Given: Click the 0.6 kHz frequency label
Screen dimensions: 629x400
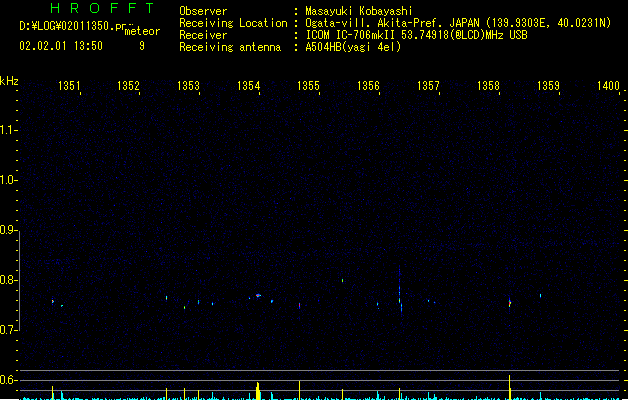Looking at the screenshot, I should click(x=8, y=380).
